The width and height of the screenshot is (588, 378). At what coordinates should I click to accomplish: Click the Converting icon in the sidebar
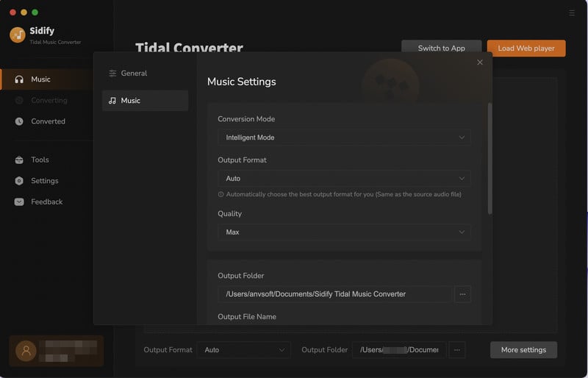(19, 100)
